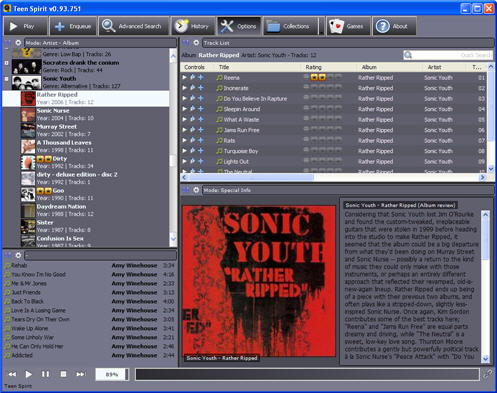This screenshot has width=497, height=393.
Task: Select Back To Black in the playlist
Action: coord(89,301)
